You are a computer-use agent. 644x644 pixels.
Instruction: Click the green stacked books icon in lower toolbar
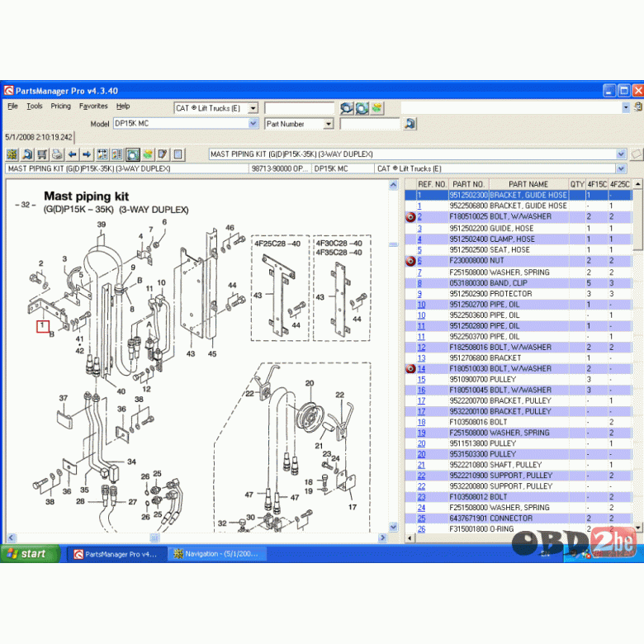pos(148,154)
